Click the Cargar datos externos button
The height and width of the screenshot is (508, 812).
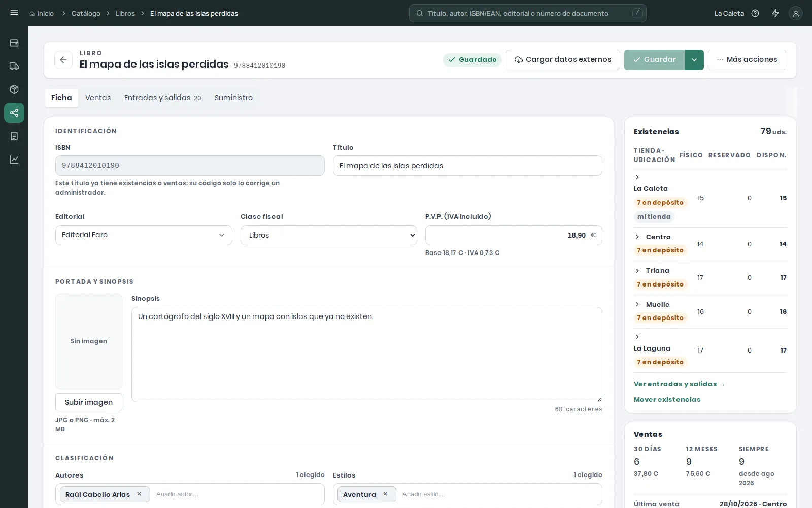pyautogui.click(x=563, y=60)
